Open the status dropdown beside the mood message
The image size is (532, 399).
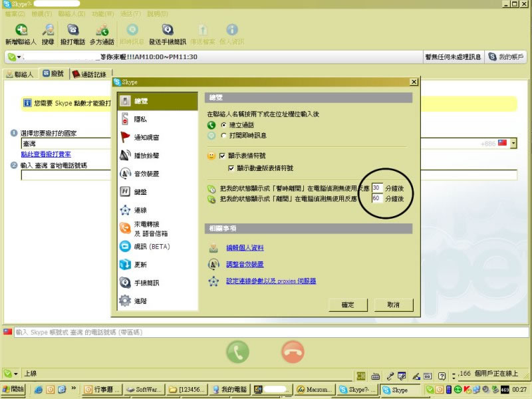coord(14,57)
